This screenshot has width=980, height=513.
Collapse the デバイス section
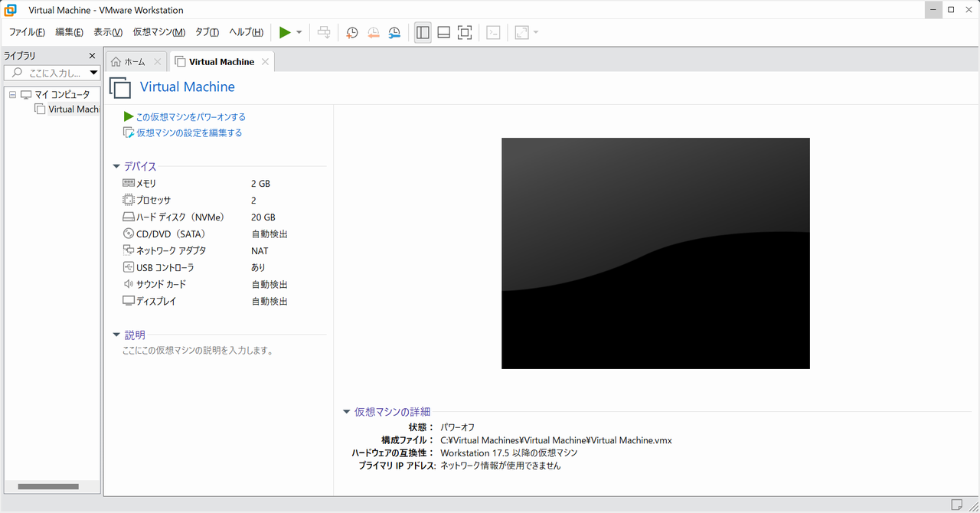click(116, 166)
